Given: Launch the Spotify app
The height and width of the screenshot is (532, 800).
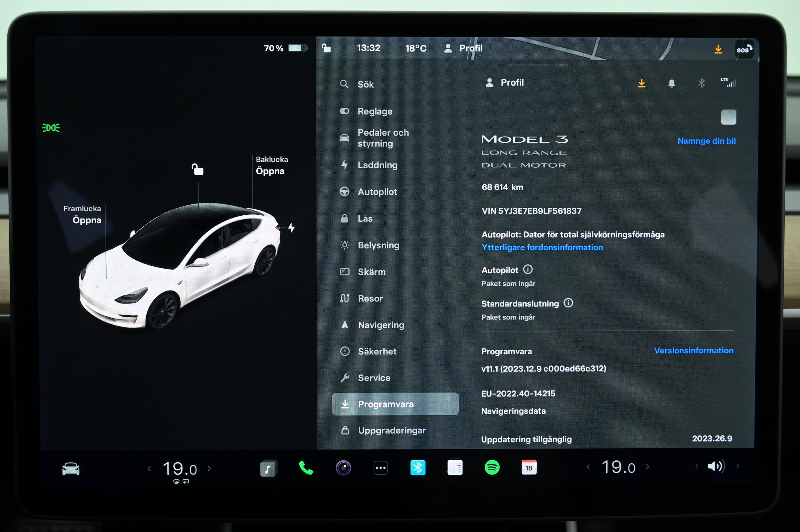Looking at the screenshot, I should click(x=492, y=467).
